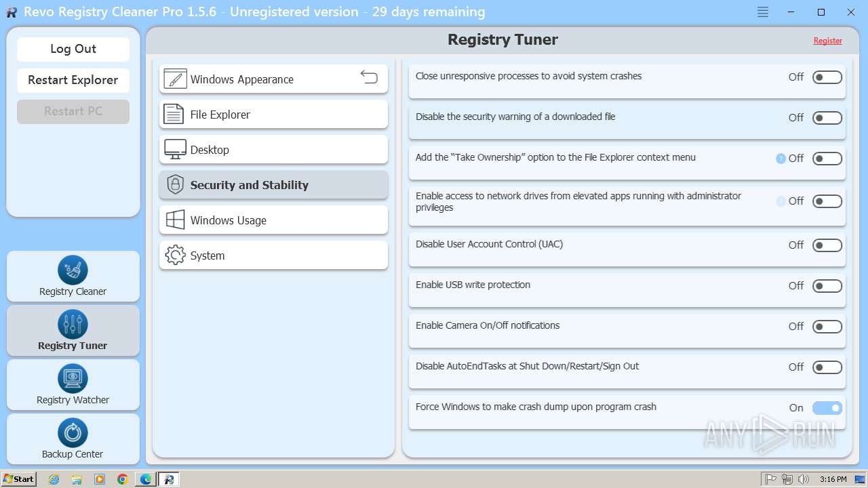The height and width of the screenshot is (488, 868).
Task: Click the taskbar clock showing 3:16 PM
Action: (833, 479)
